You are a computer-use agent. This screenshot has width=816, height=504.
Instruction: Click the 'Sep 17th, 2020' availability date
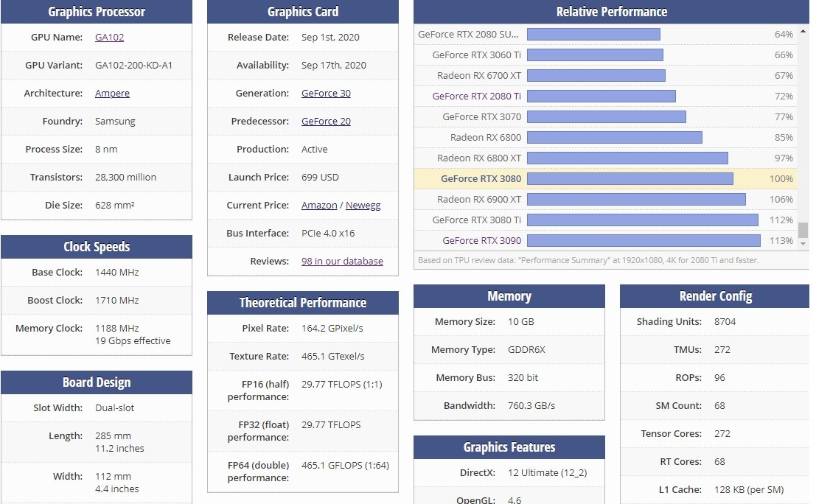(334, 65)
